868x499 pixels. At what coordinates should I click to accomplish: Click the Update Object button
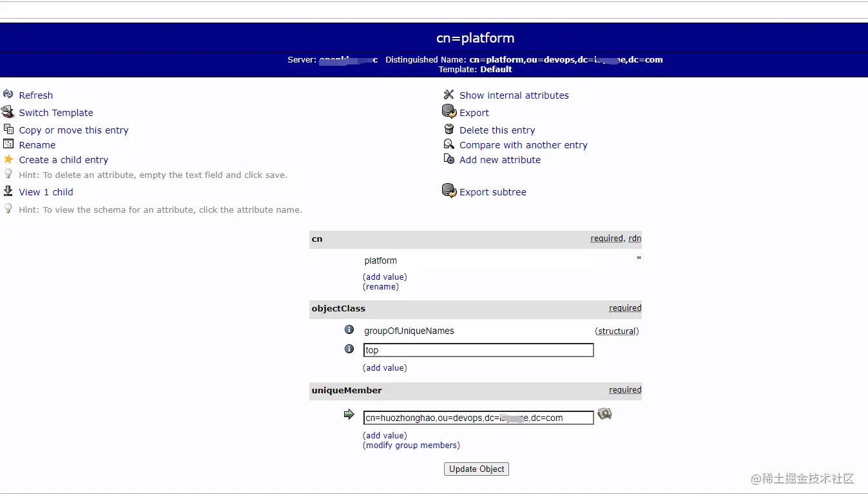coord(477,469)
